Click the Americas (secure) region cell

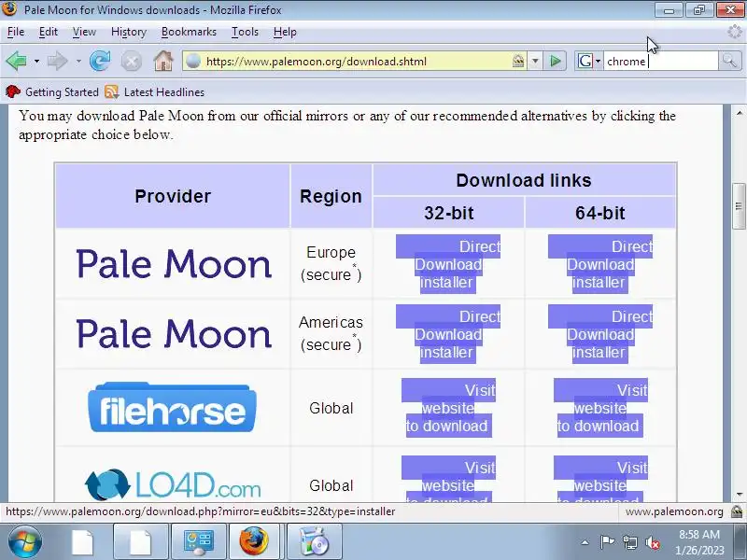click(x=331, y=333)
